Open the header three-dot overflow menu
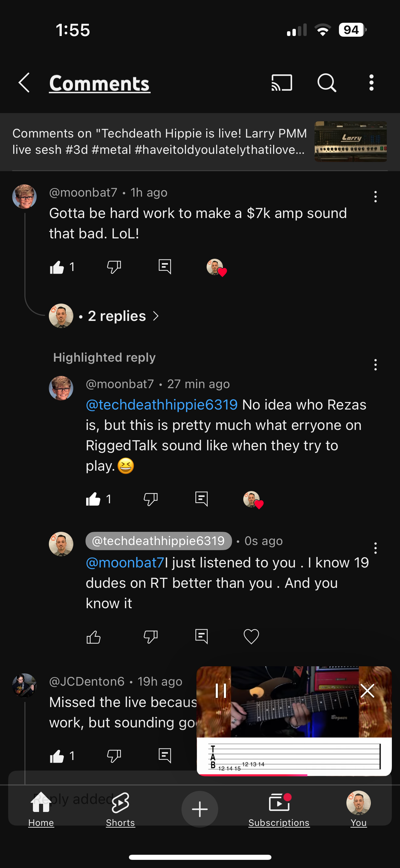This screenshot has width=400, height=868. click(372, 83)
